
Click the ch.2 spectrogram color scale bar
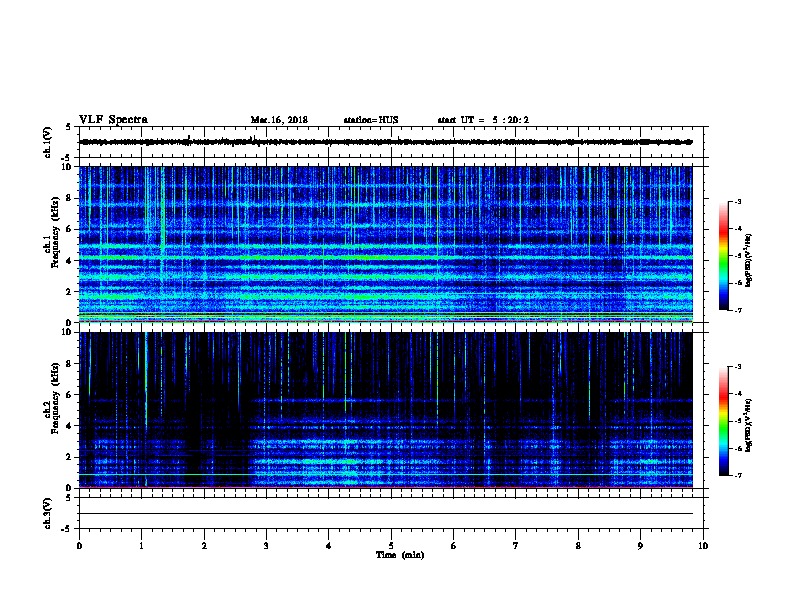point(723,421)
